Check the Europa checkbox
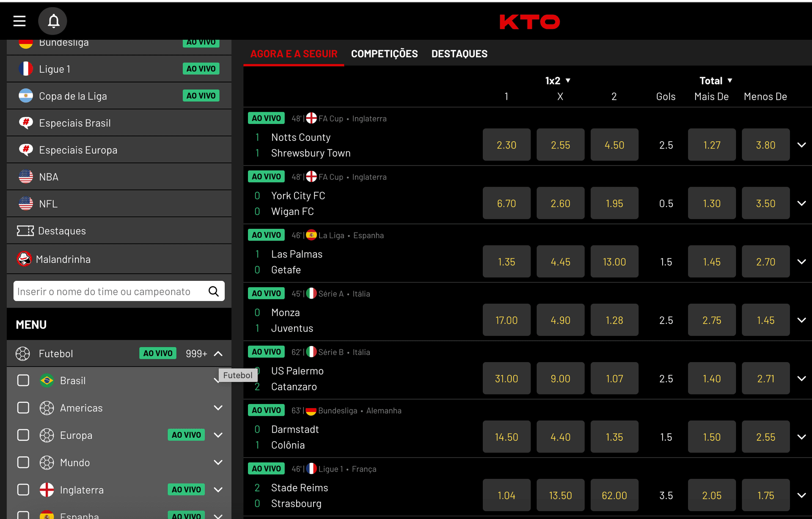Screen dimensions: 812x519 point(23,435)
